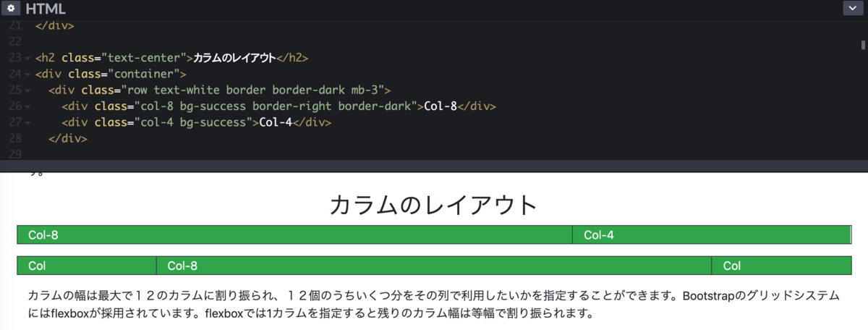This screenshot has width=868, height=330.
Task: Collapse the fold arrow on line 26
Action: [27, 106]
